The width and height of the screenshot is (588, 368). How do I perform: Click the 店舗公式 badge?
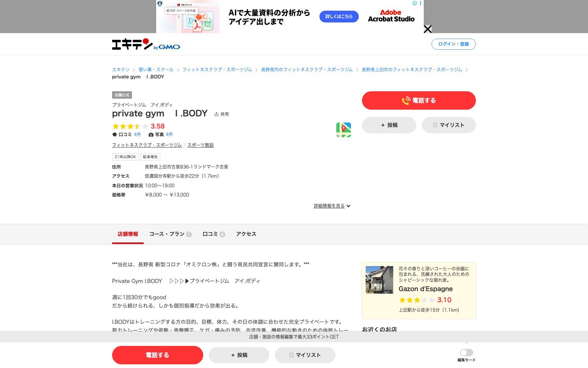pos(122,95)
